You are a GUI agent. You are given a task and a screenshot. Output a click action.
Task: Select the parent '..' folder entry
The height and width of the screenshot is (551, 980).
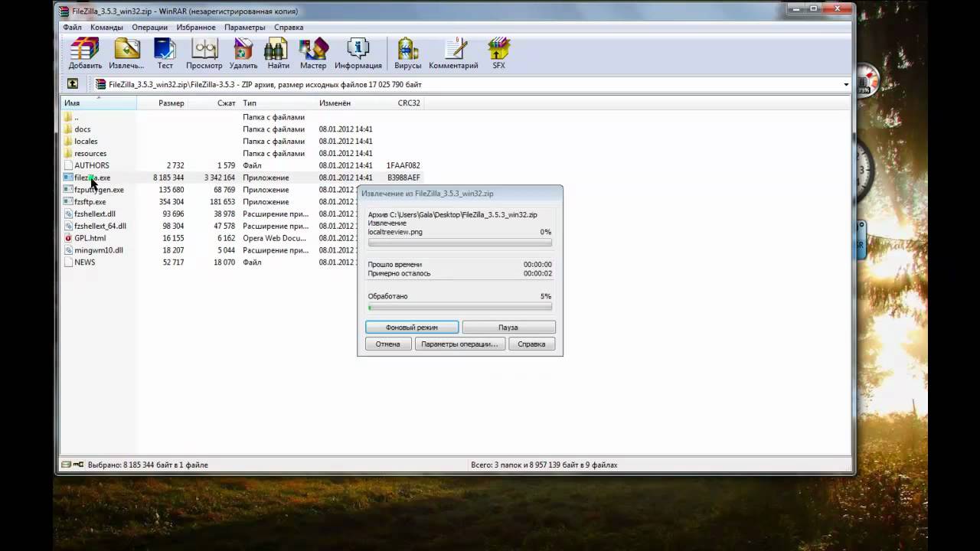point(76,117)
